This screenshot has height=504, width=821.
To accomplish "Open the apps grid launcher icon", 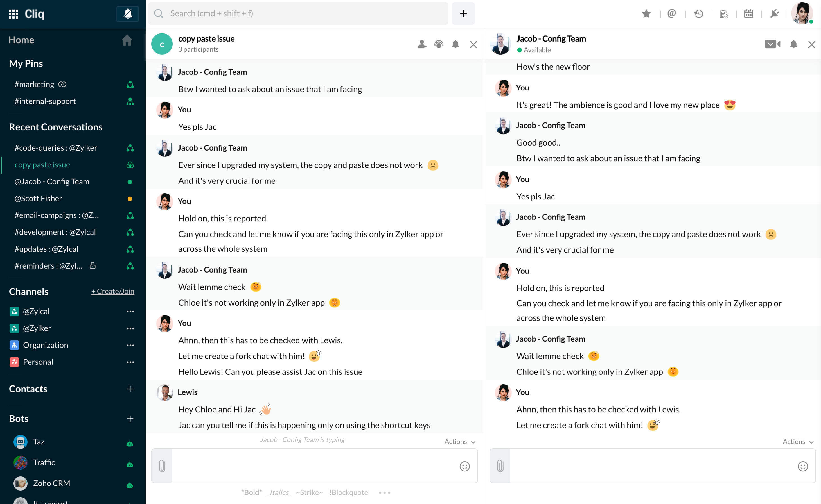I will pos(13,14).
